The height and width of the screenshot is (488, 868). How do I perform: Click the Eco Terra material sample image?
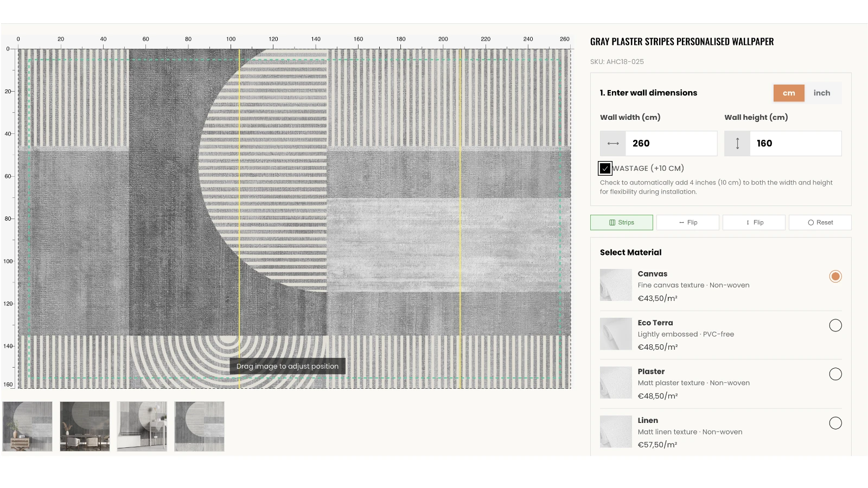point(616,334)
